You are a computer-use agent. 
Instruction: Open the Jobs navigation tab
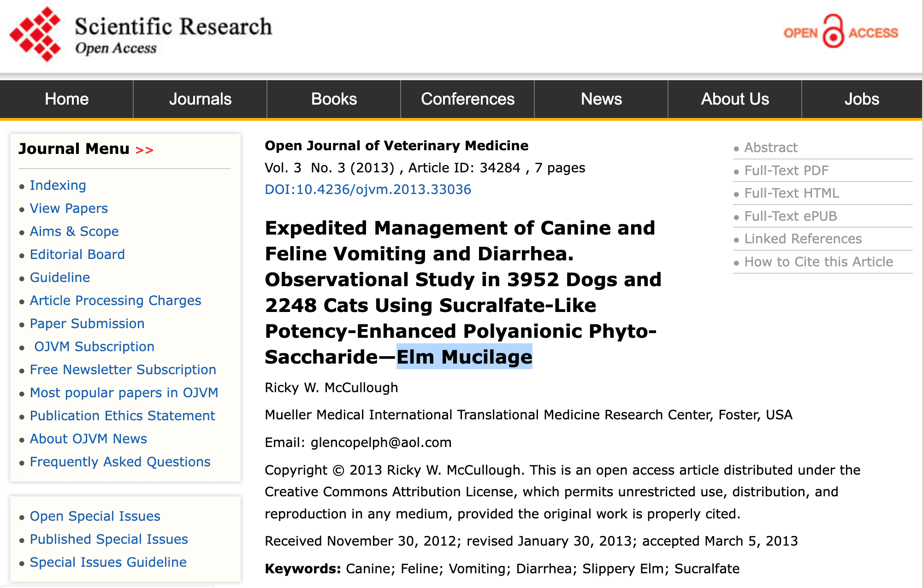click(862, 99)
